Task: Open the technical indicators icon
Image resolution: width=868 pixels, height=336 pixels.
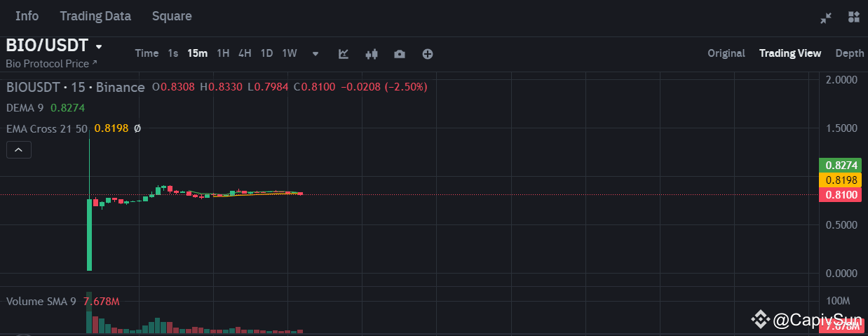Action: click(344, 54)
